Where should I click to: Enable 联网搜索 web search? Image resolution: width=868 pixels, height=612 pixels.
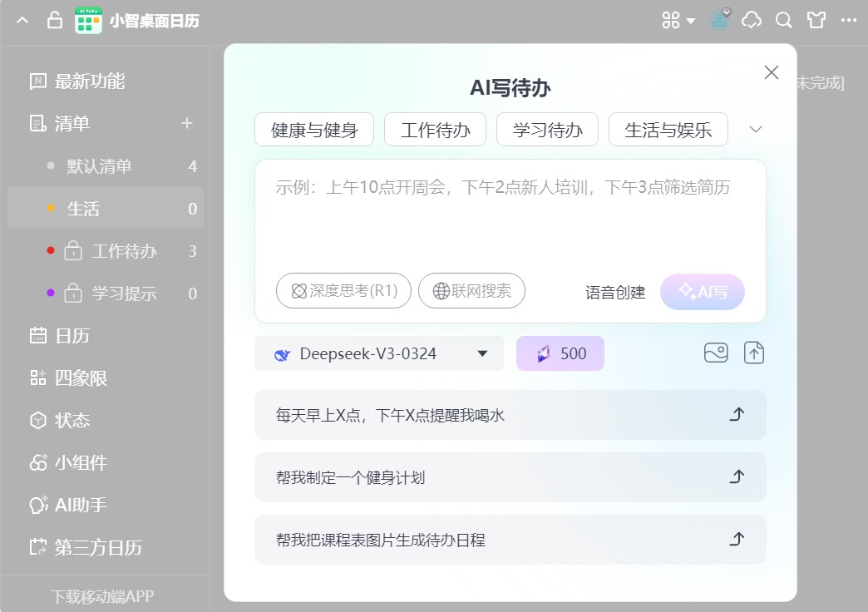471,291
